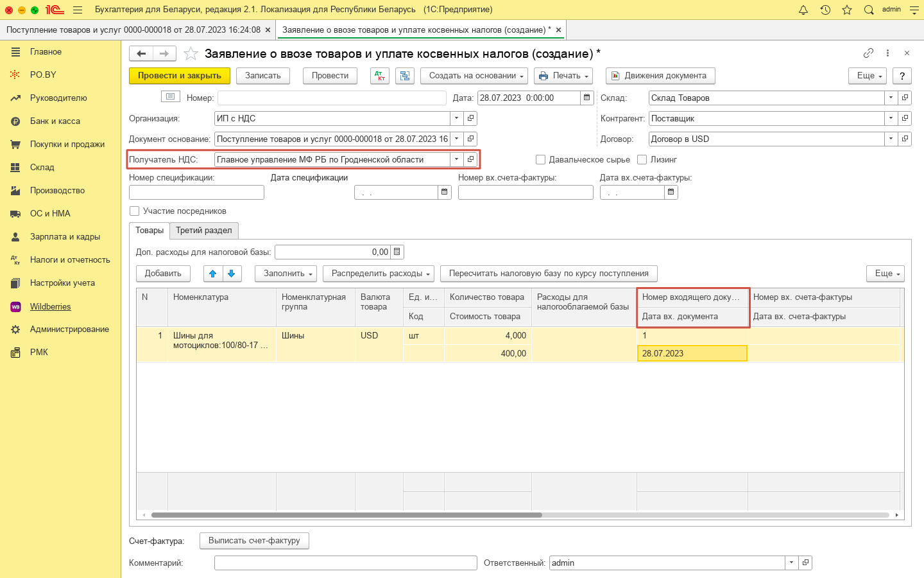This screenshot has height=578, width=924.
Task: Open Производство section
Action: (57, 190)
